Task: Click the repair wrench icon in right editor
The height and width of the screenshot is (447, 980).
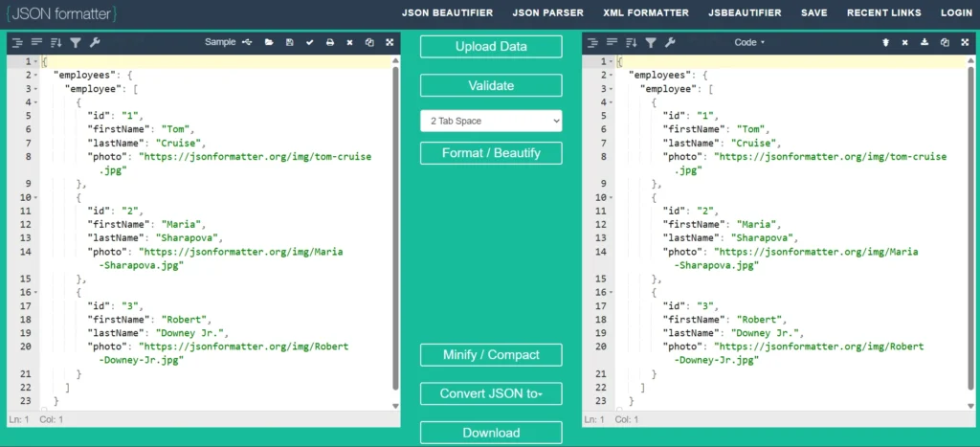Action: tap(671, 42)
